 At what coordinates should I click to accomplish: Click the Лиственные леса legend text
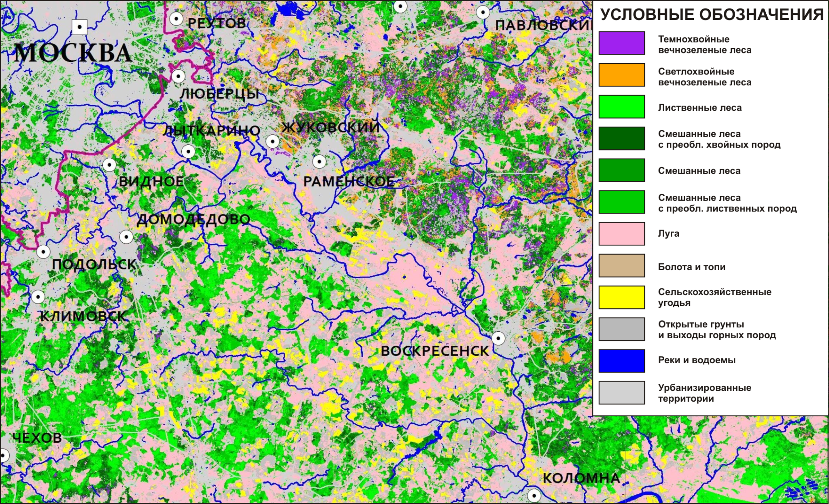point(700,108)
